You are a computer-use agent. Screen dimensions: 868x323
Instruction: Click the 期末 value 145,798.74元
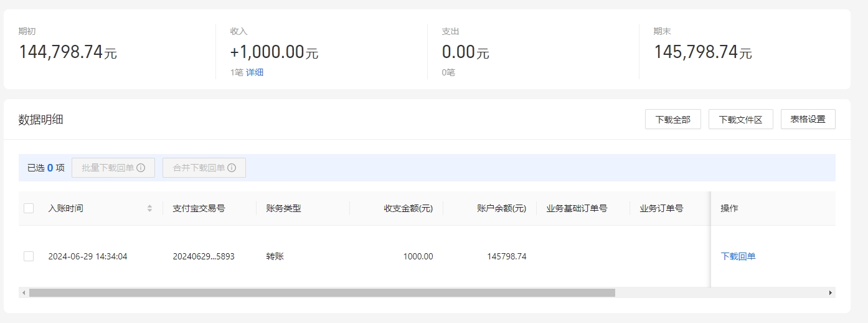(703, 52)
